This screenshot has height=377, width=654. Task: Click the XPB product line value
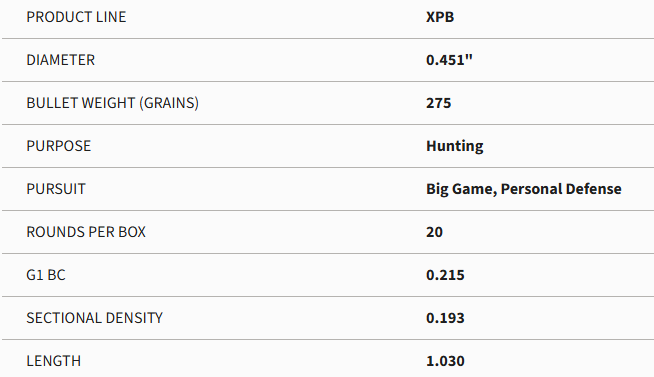440,17
